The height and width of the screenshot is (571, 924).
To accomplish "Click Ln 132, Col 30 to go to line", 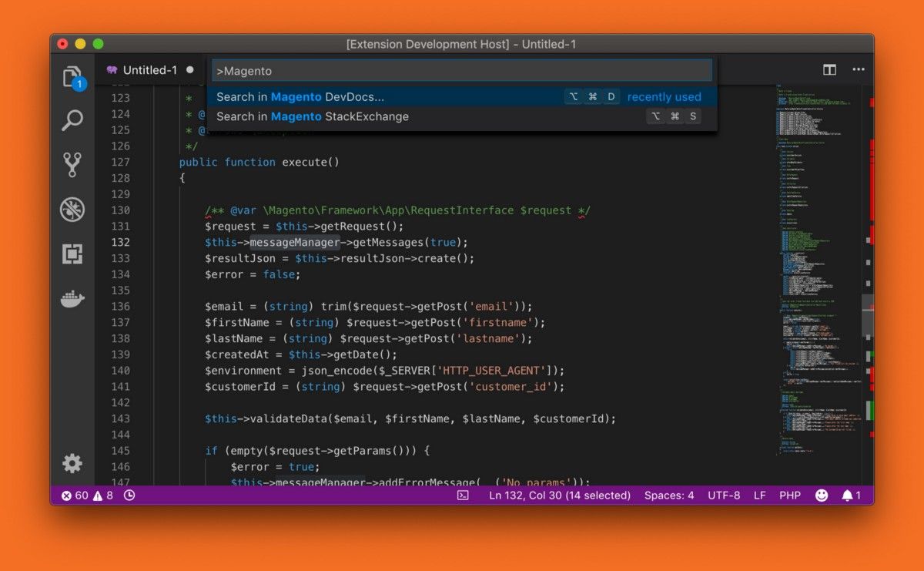I will 558,495.
